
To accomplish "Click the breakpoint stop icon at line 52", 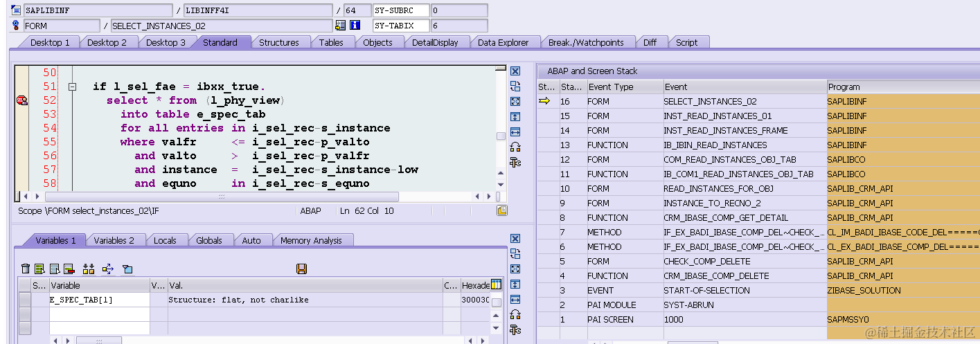I will click(21, 100).
